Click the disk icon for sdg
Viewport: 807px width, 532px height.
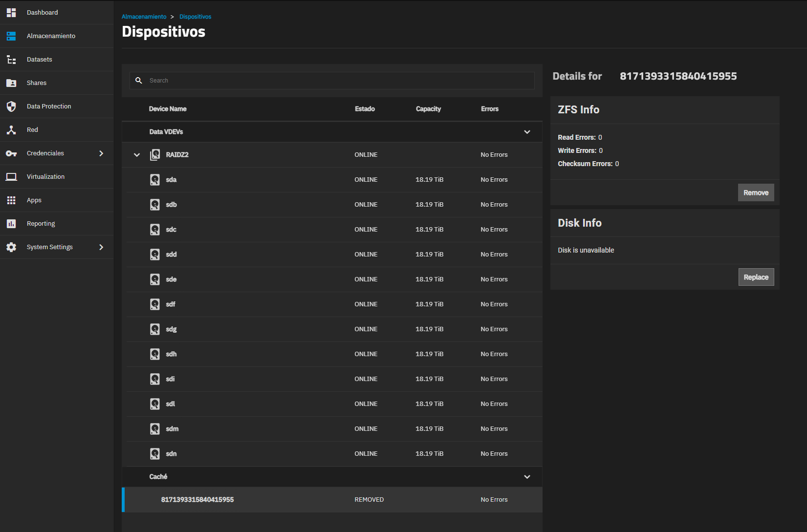[x=155, y=329]
